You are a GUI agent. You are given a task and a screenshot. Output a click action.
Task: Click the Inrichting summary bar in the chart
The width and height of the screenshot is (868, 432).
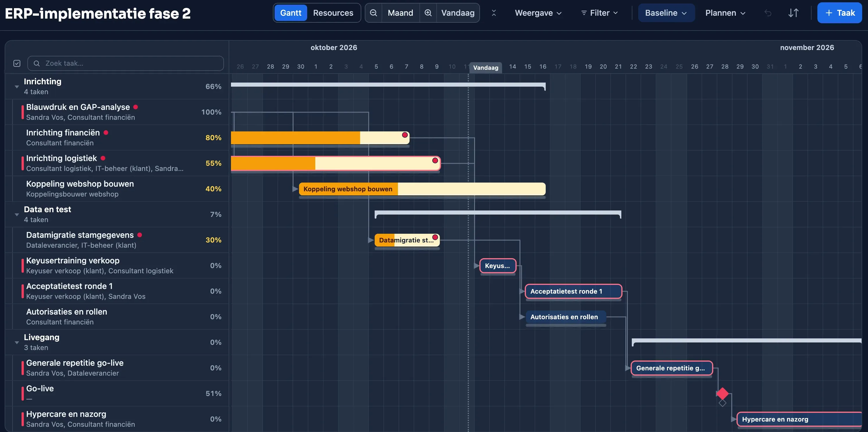coord(388,85)
